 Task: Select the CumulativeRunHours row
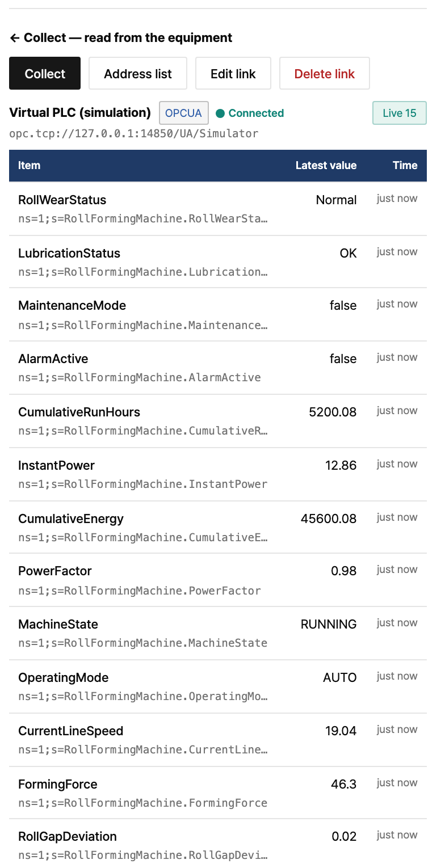(x=218, y=421)
